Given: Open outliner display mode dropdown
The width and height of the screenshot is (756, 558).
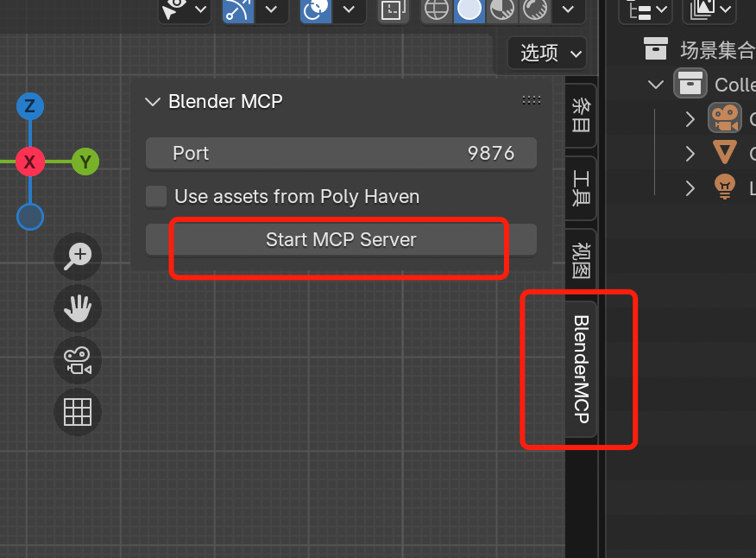Looking at the screenshot, I should click(646, 10).
